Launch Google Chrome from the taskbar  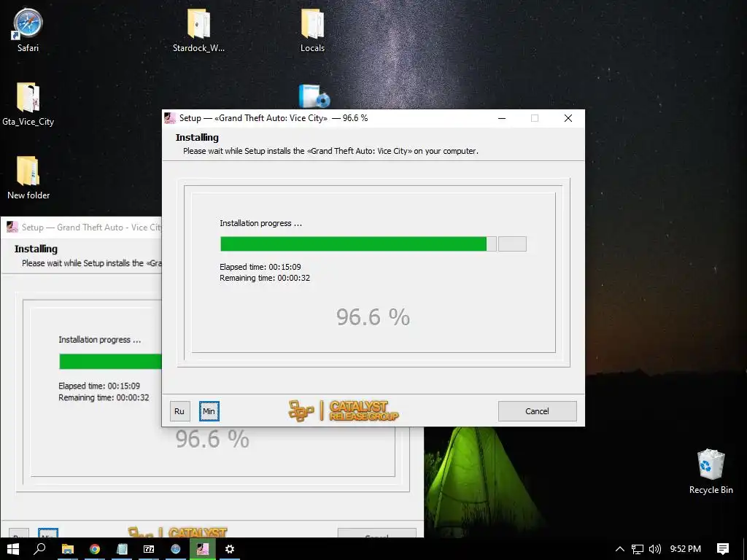pos(95,549)
